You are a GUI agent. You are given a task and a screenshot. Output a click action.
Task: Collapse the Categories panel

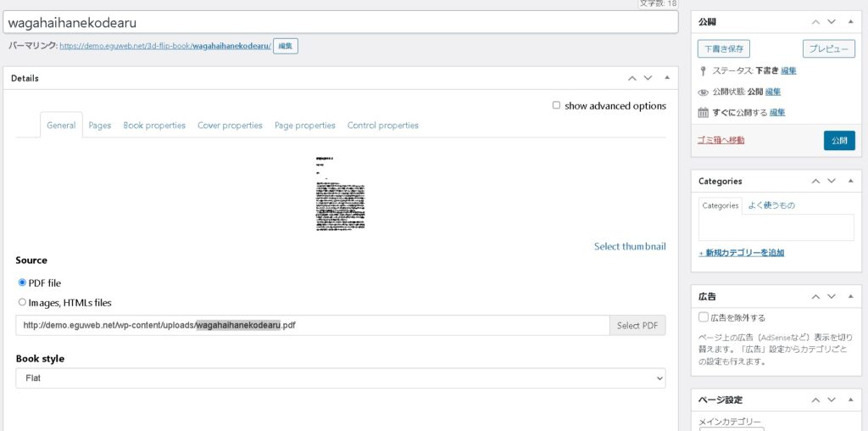pos(850,181)
